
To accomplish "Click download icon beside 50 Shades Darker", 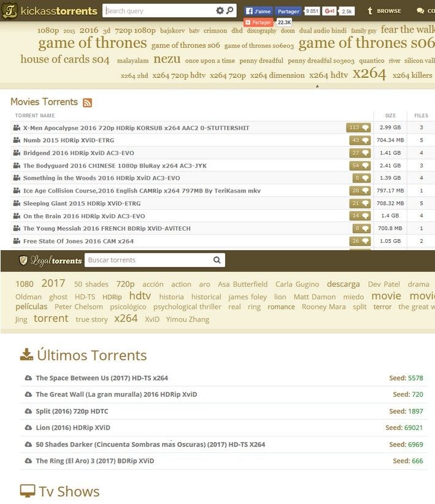I will pyautogui.click(x=28, y=444).
